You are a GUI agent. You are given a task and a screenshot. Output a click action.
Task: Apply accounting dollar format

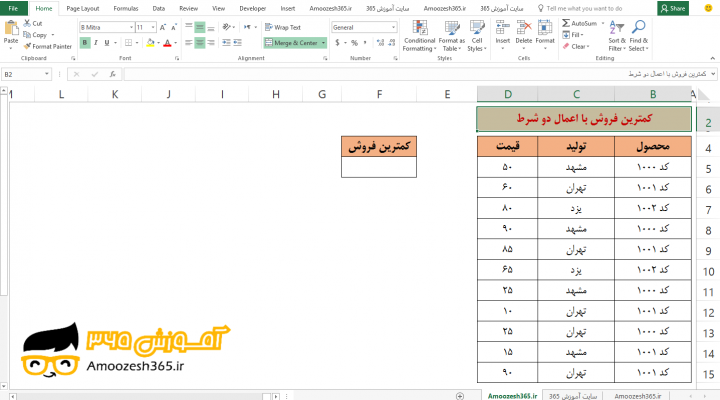pyautogui.click(x=338, y=43)
